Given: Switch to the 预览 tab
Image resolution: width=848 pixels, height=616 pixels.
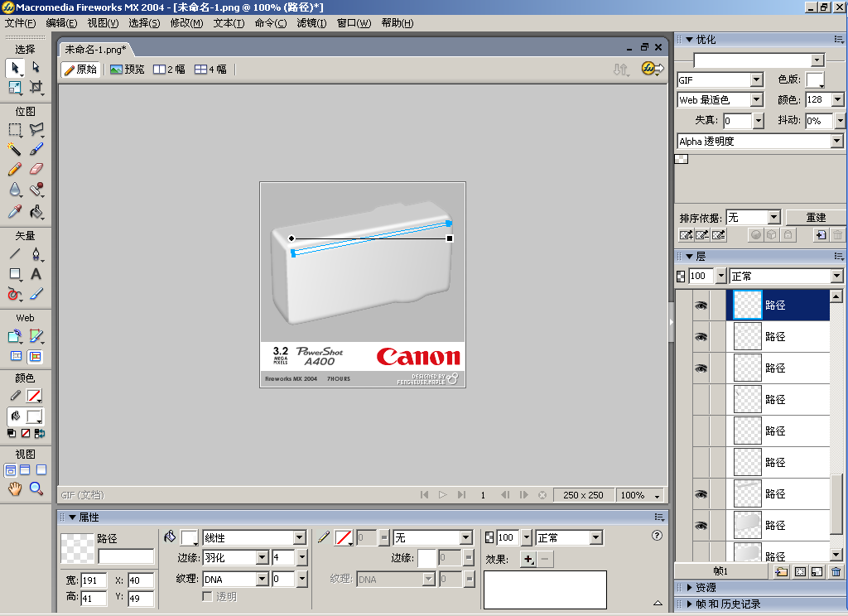Looking at the screenshot, I should point(128,70).
